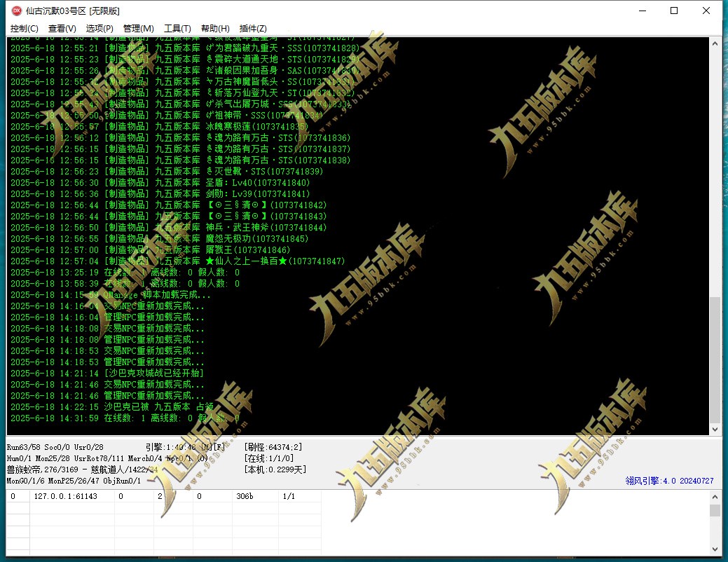Open the 工具(T) menu
Image resolution: width=728 pixels, height=562 pixels.
click(x=177, y=28)
